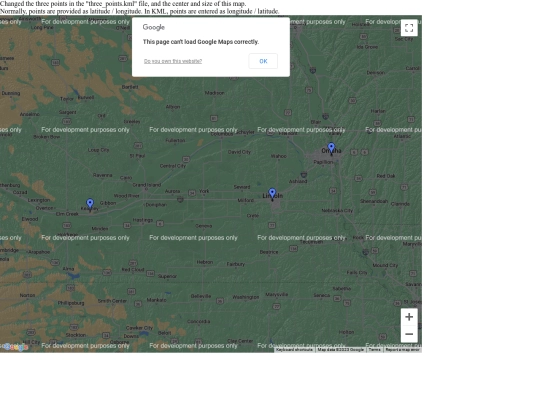Click the Geneva town label
The width and height of the screenshot is (540, 405).
(x=204, y=226)
